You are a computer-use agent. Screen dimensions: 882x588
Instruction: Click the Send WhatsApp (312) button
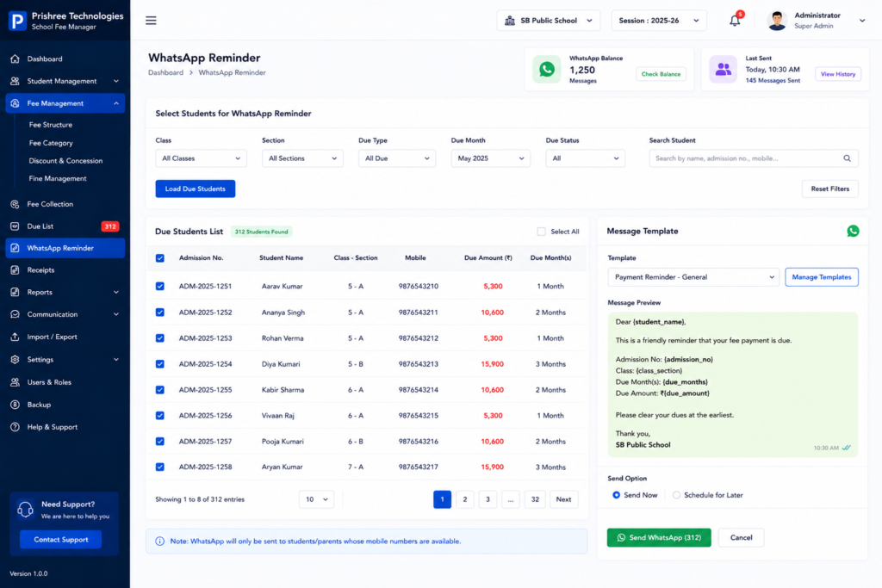659,537
